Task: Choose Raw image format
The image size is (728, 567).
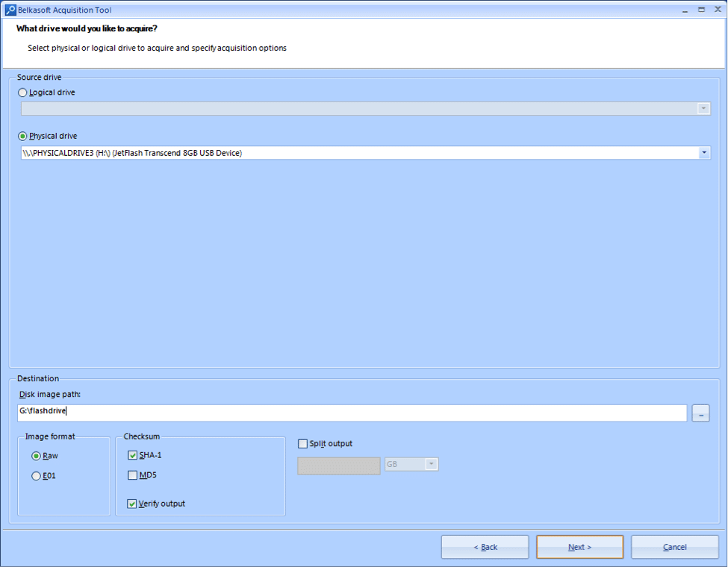Action: [x=37, y=456]
